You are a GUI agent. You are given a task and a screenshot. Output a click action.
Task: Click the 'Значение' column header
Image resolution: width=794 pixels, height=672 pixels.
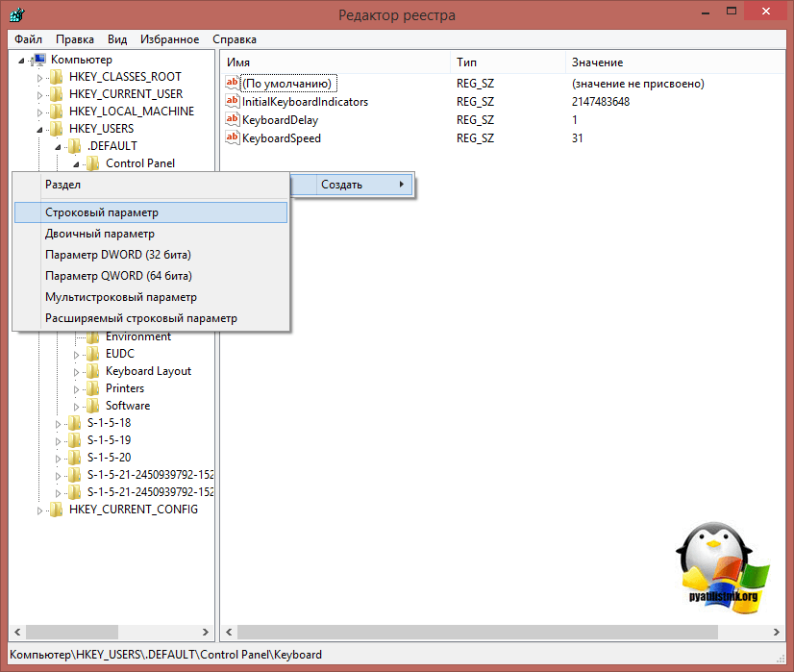click(x=597, y=62)
